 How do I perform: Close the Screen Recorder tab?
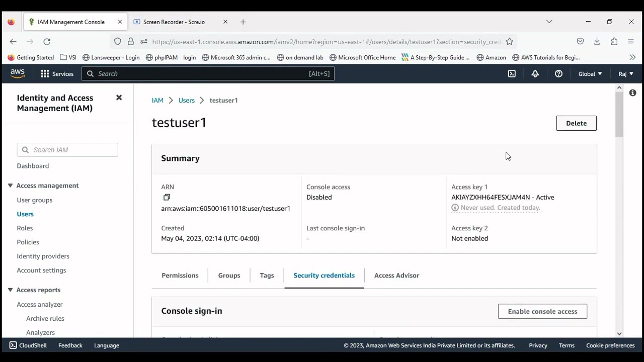point(225,22)
